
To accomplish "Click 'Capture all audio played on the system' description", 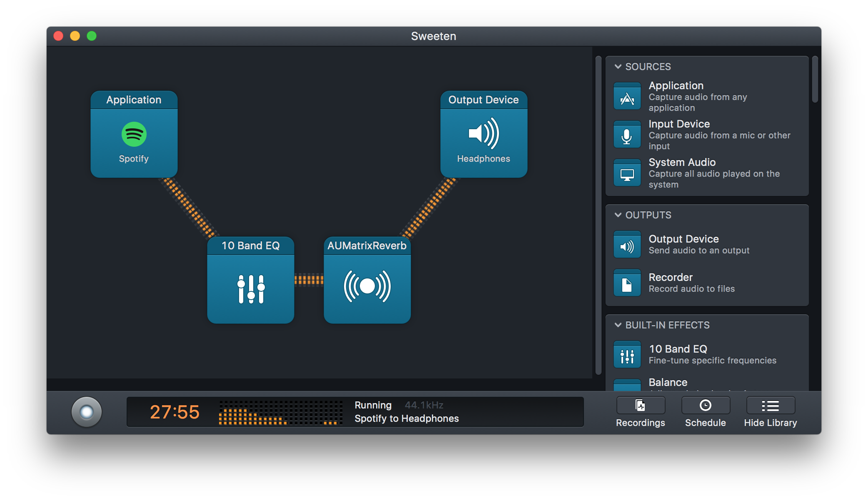I will (714, 179).
